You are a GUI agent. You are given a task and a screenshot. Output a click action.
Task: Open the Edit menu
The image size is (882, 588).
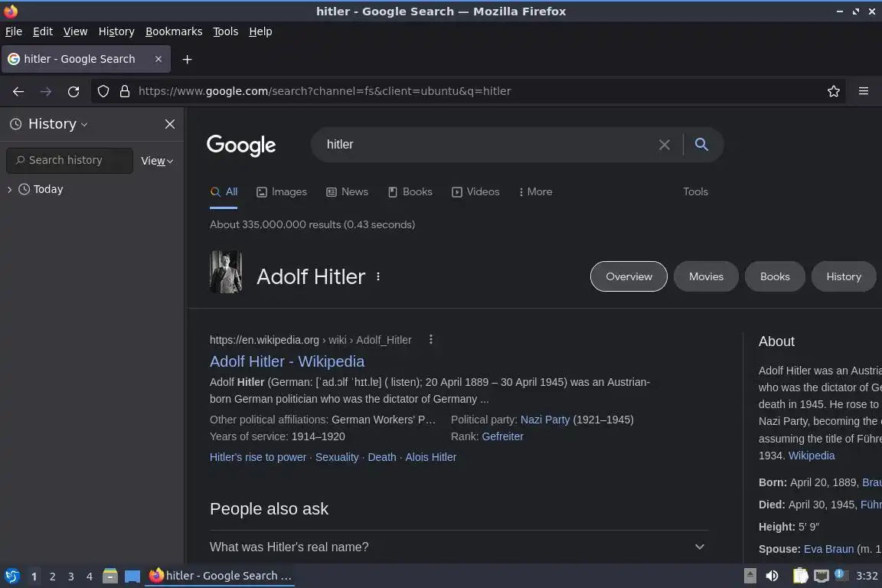click(x=43, y=31)
